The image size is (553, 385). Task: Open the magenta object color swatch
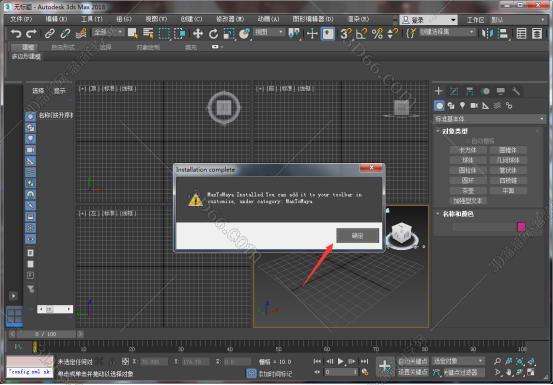pos(521,227)
